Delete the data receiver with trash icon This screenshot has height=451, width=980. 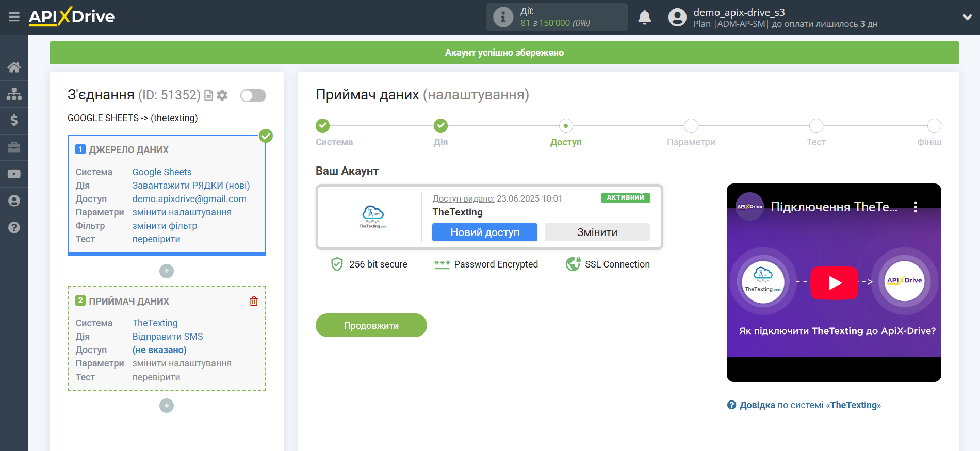(254, 301)
